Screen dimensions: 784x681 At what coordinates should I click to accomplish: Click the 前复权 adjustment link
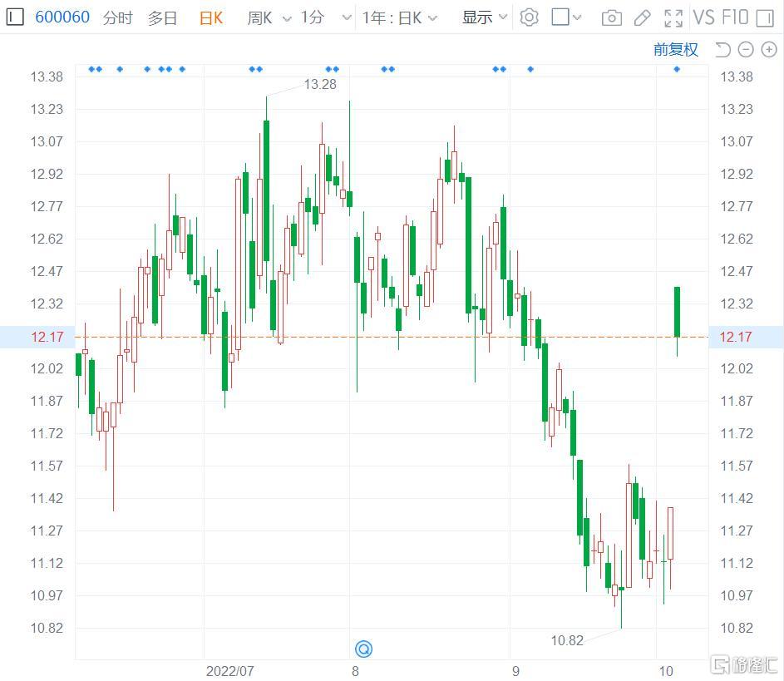pos(675,50)
